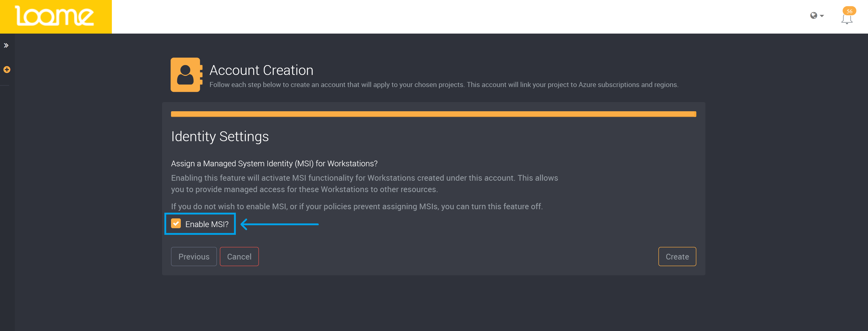Click the orange 56 notification badge

[849, 11]
